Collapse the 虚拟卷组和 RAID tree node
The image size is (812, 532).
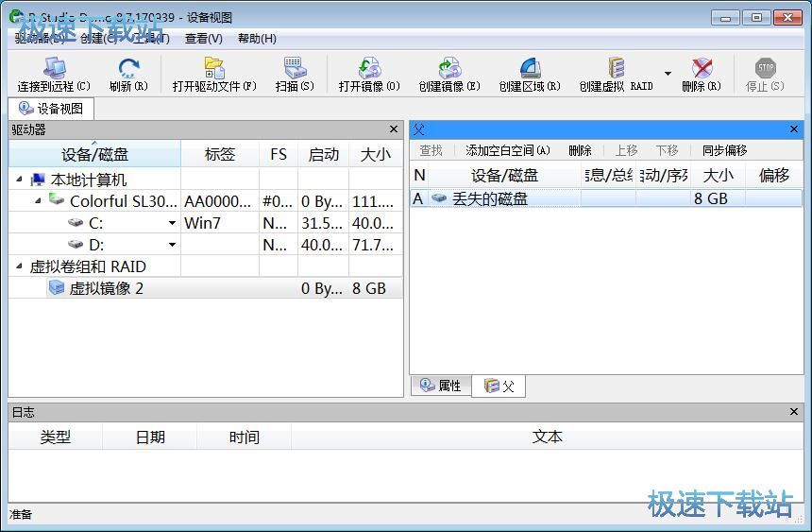(x=20, y=267)
